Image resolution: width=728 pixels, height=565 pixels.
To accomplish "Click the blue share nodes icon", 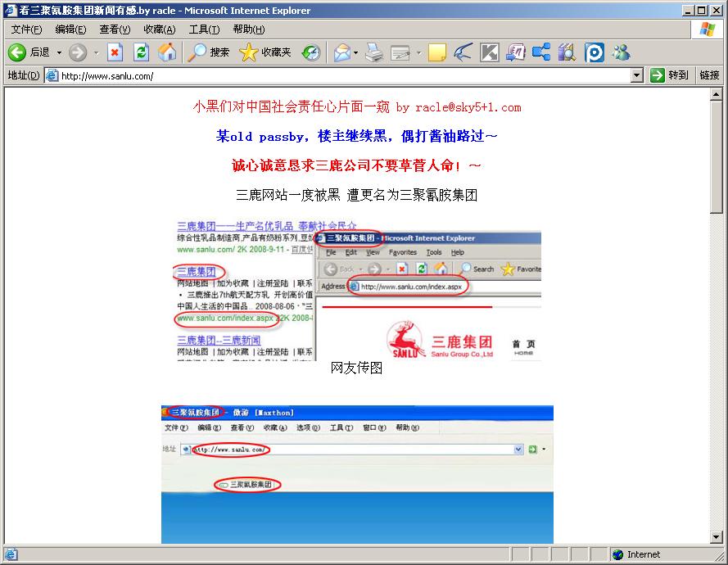I will (541, 52).
